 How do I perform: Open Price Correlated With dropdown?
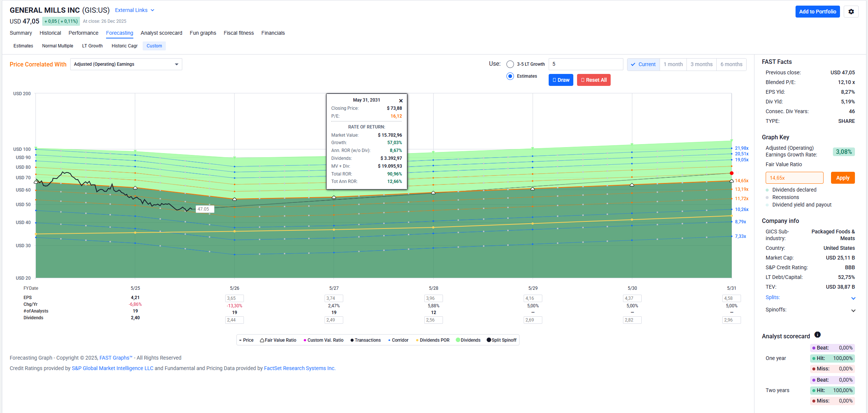tap(126, 64)
